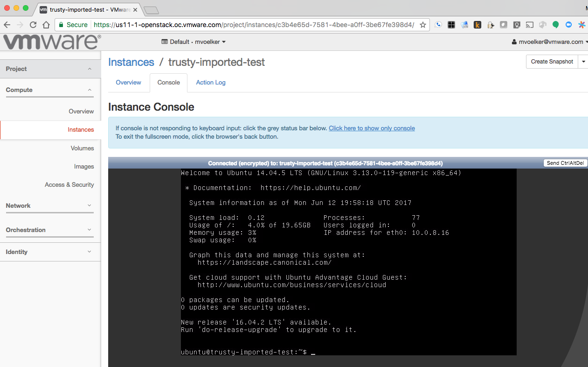The width and height of the screenshot is (588, 367).
Task: Open the greyed-out cube extension
Action: tap(543, 25)
